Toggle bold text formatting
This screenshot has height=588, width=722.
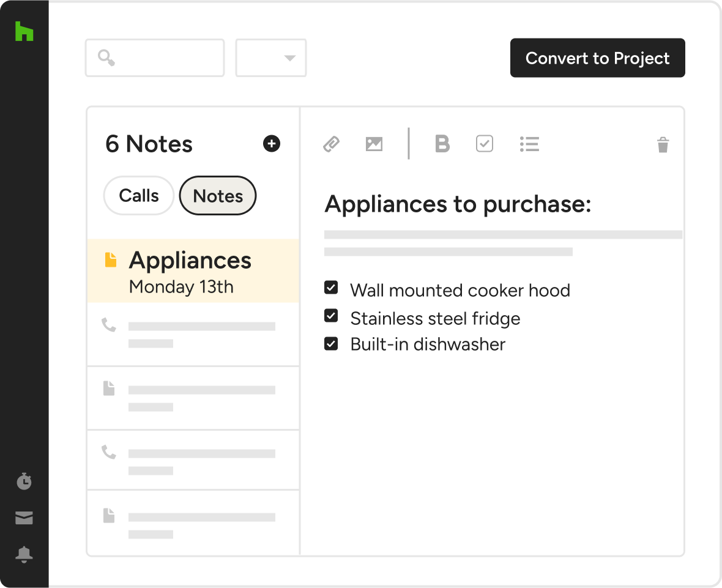(x=442, y=144)
